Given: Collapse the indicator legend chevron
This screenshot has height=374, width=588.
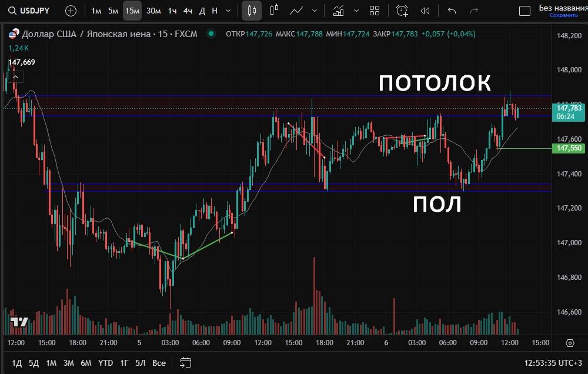Looking at the screenshot, I should point(15,76).
